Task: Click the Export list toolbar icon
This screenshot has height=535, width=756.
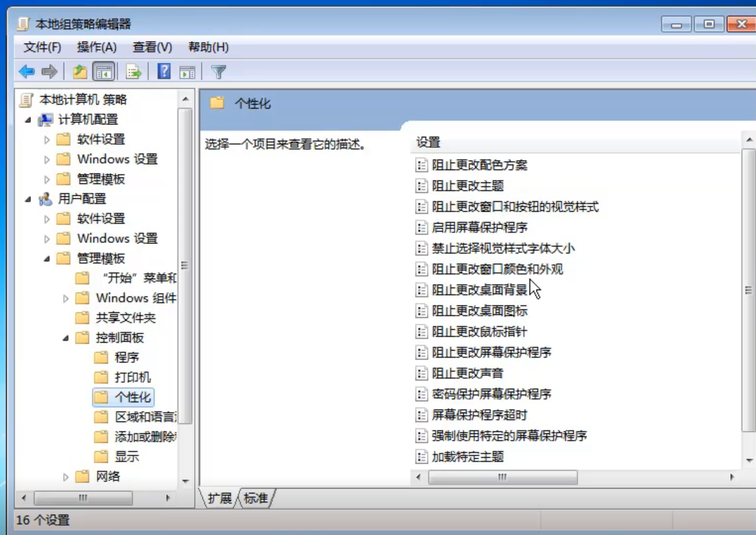Action: 134,71
